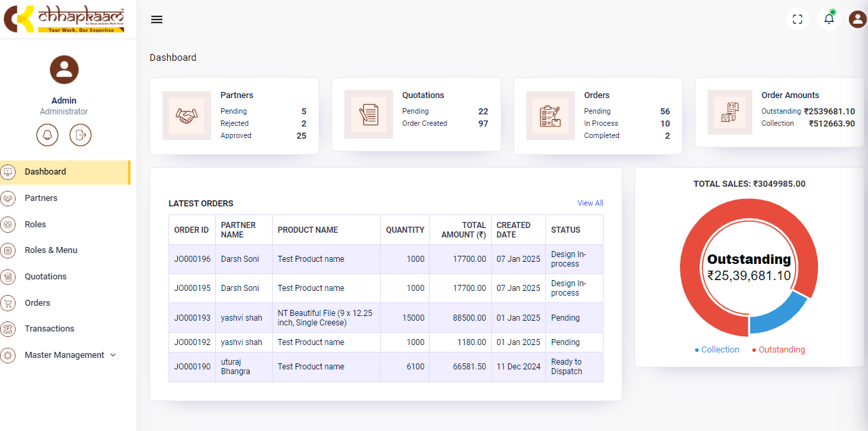Click the hamburger menu toggle icon

[156, 20]
